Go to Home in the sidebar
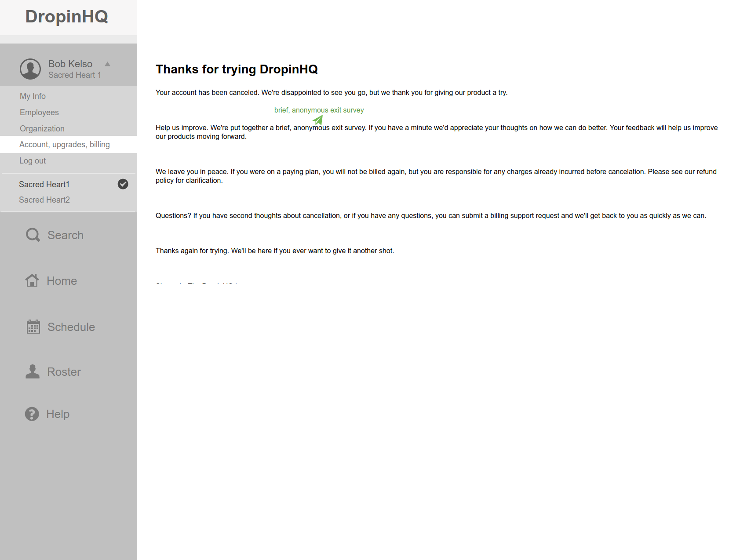Image resolution: width=740 pixels, height=560 pixels. (62, 281)
